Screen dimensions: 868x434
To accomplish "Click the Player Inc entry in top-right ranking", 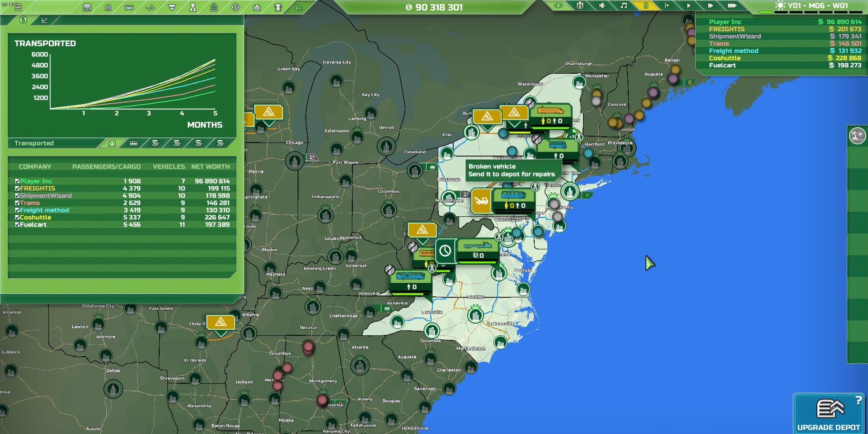I will [785, 22].
